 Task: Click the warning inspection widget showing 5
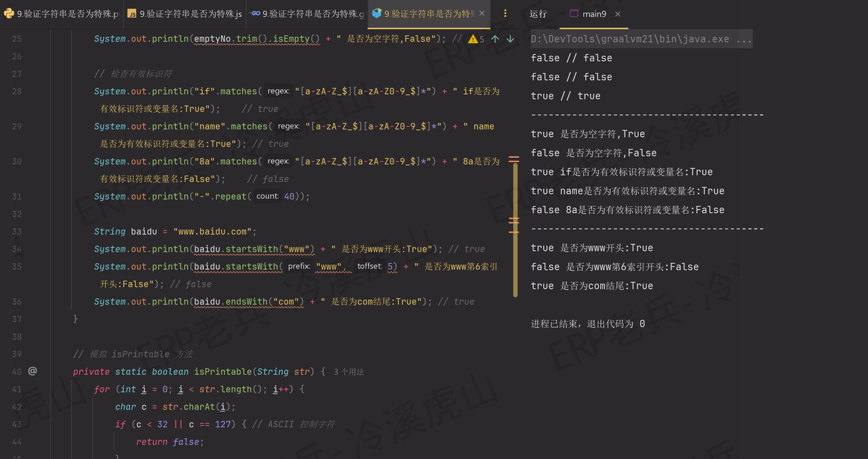(x=475, y=39)
